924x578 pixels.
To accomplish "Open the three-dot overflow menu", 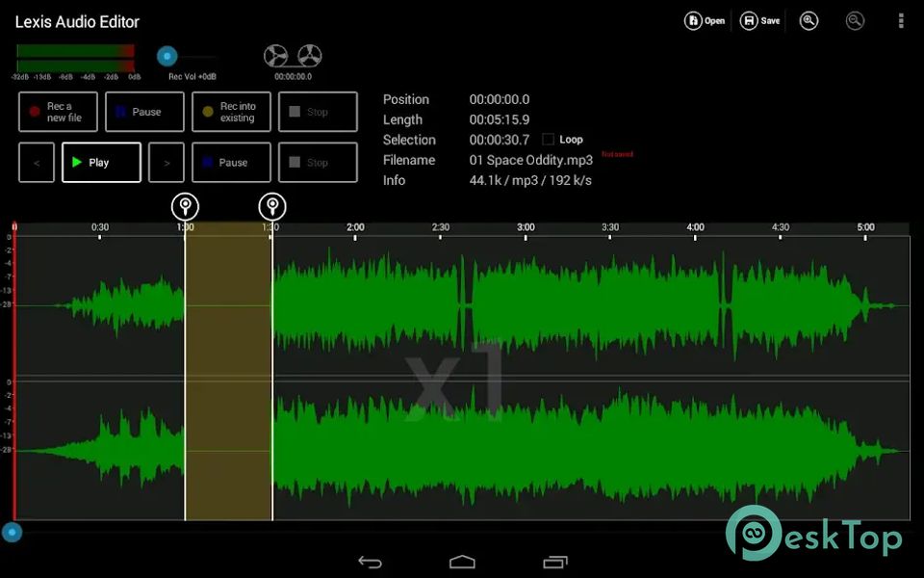I will tap(901, 20).
